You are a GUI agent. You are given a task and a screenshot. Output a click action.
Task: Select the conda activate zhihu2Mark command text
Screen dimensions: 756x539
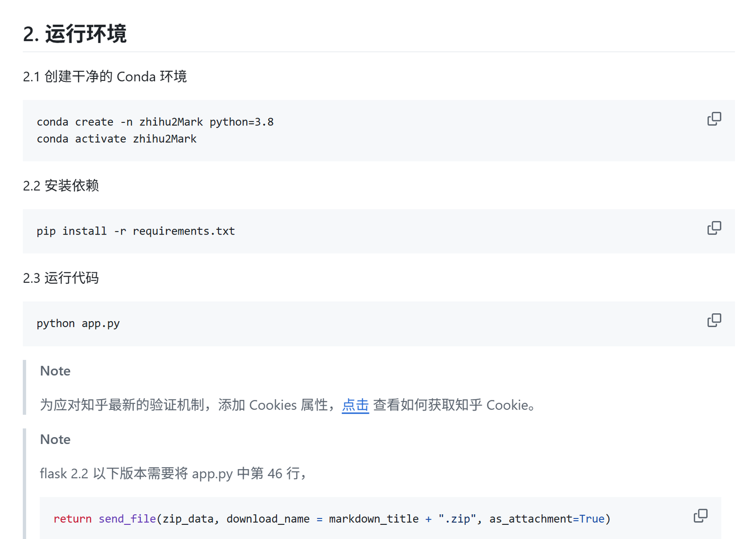(117, 139)
